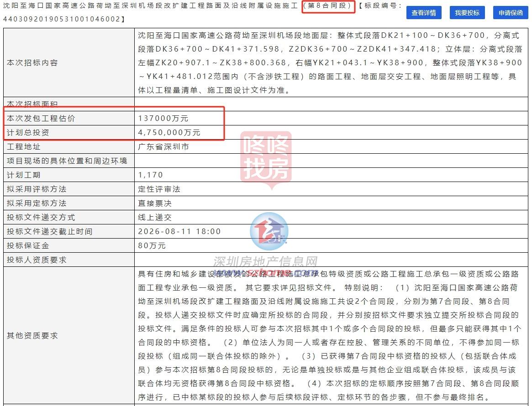Select the 计划总投资 label

28,132
